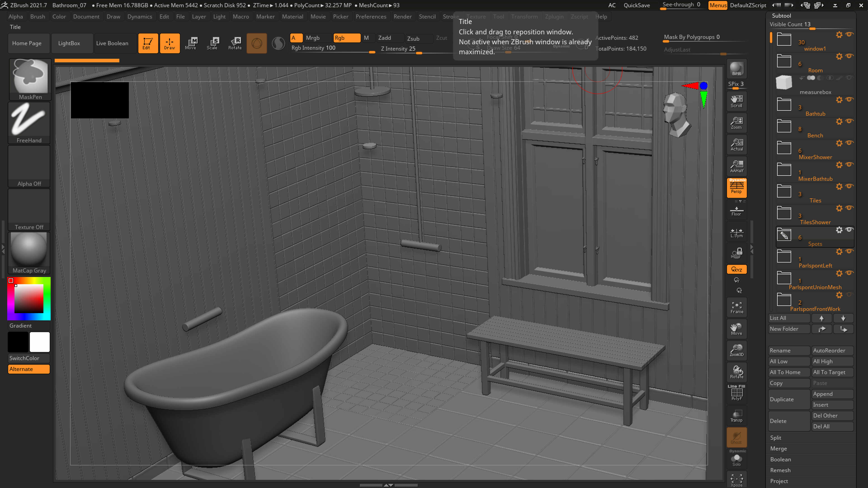Screen dimensions: 868x488
Task: Click the AAHalf antialiased half-size icon
Action: [x=737, y=166]
